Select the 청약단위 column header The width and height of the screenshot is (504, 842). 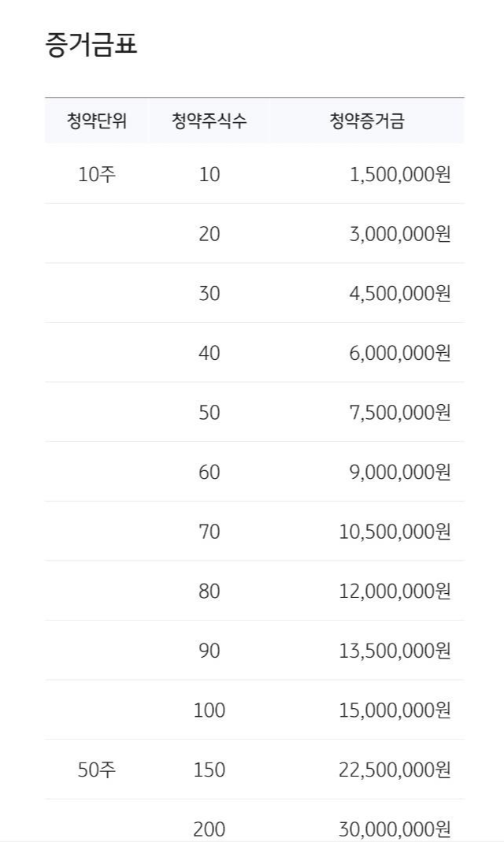pos(97,121)
